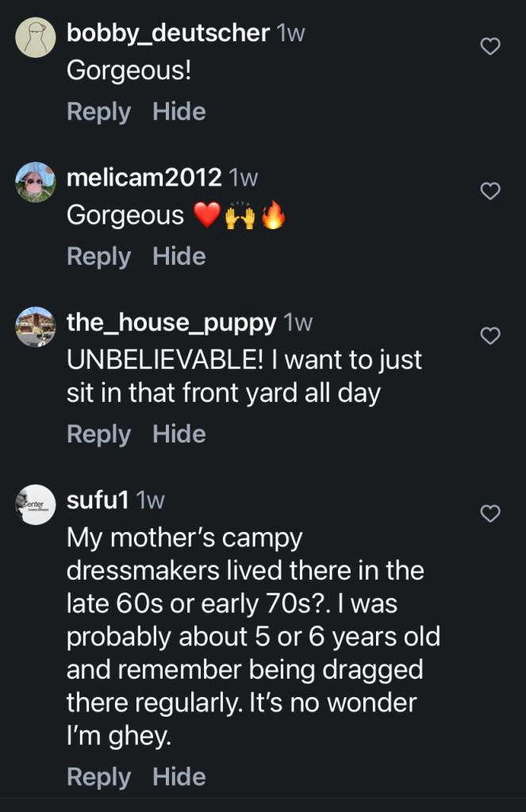Viewport: 526px width, 812px height.
Task: Reply to melicam2012's Gorgeous comment
Action: 98,257
